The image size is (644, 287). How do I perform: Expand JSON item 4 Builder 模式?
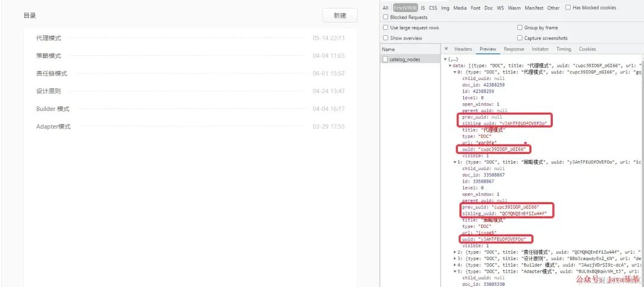[x=454, y=265]
